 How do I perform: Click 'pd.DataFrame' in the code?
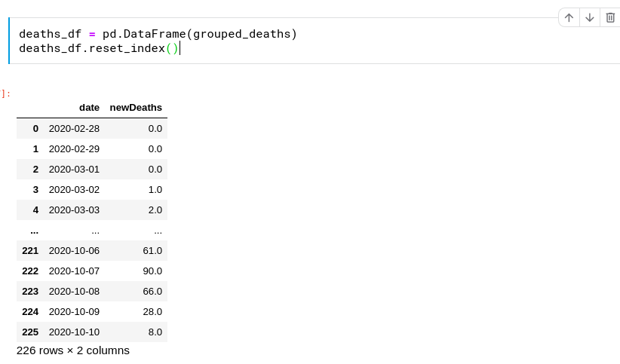tap(144, 34)
